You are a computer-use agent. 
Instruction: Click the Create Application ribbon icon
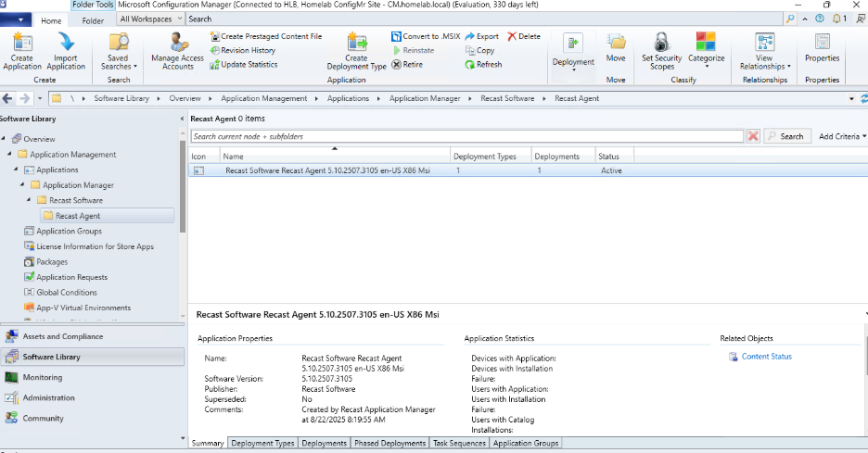pyautogui.click(x=22, y=52)
